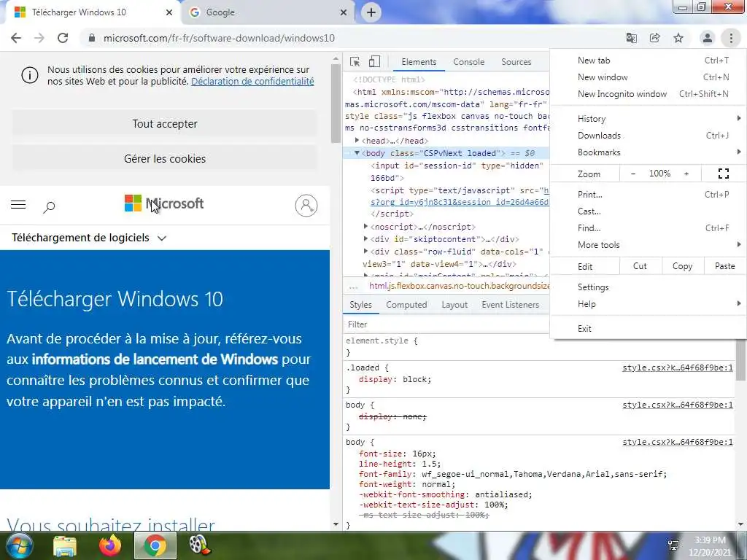The width and height of the screenshot is (747, 560).
Task: Select New tab from the menu
Action: coord(648,61)
